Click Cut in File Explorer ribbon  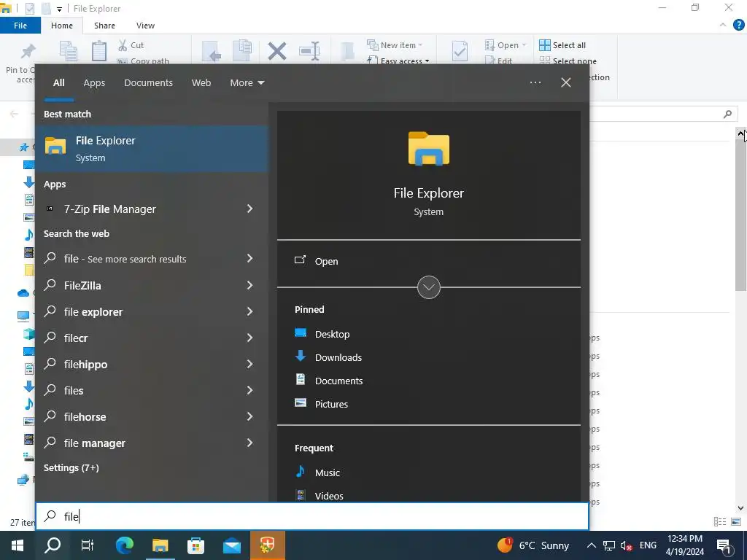[x=131, y=45]
